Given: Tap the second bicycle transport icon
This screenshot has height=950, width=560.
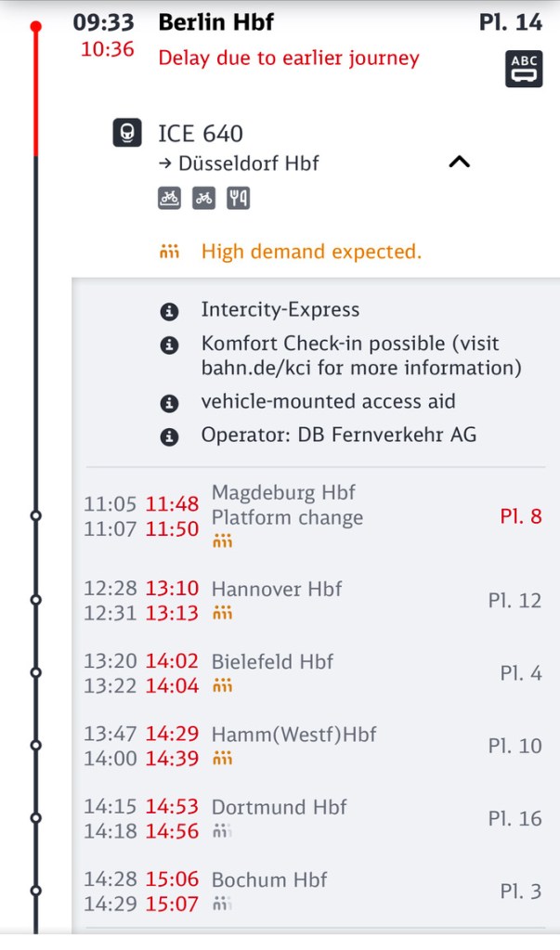Looking at the screenshot, I should (x=203, y=197).
